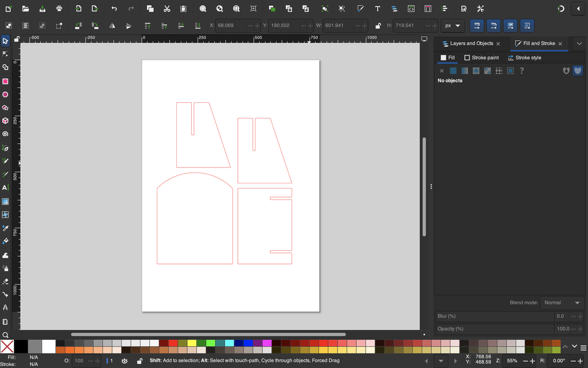This screenshot has height=368, width=588.
Task: Open the px units dropdown
Action: 452,26
